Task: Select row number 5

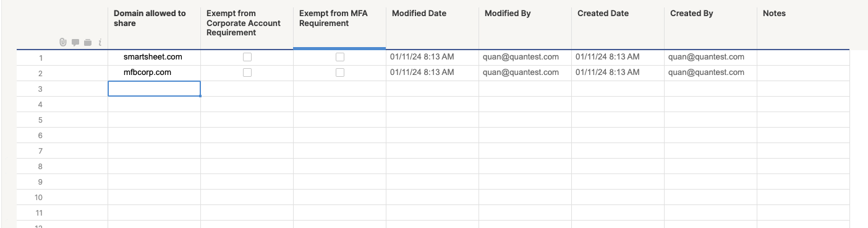Action: [x=41, y=120]
